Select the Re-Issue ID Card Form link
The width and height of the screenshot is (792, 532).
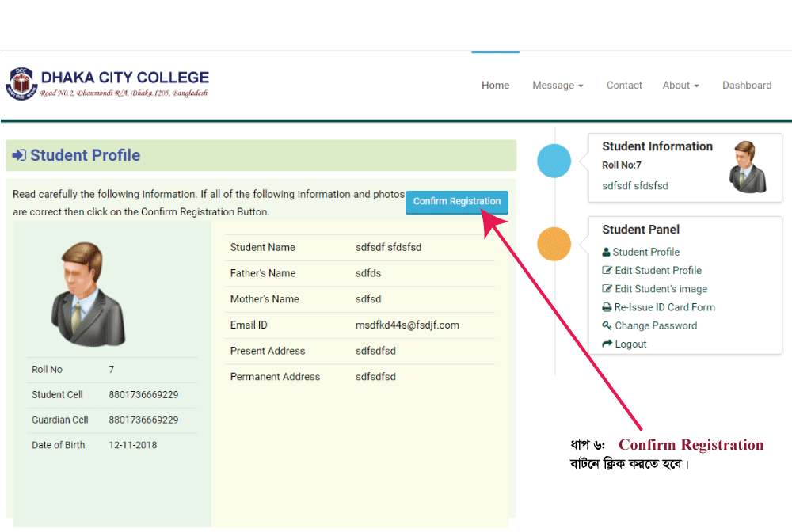[x=664, y=307]
